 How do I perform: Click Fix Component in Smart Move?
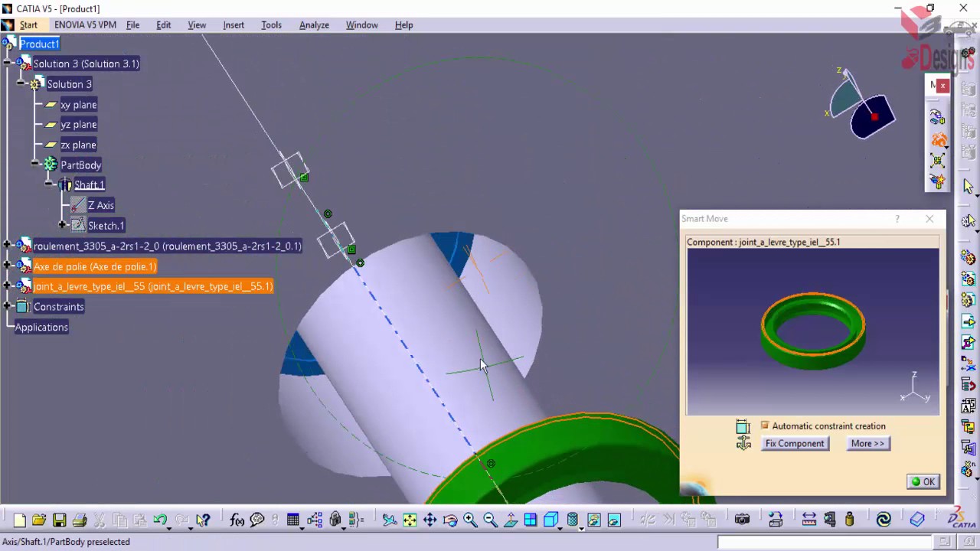click(x=795, y=443)
